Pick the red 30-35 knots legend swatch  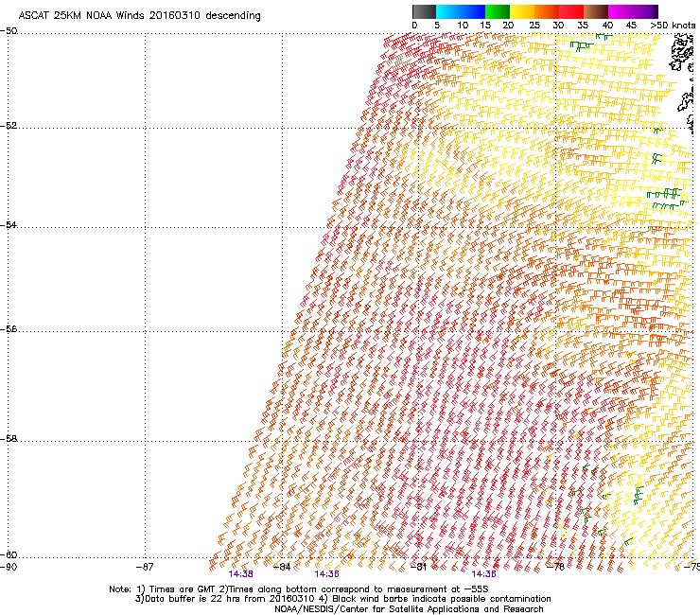(x=571, y=11)
